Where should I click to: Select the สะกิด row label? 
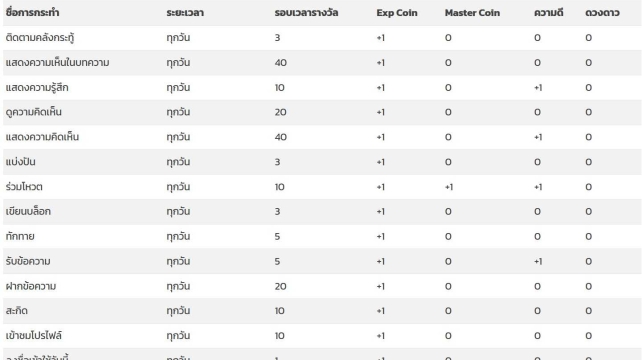17,311
